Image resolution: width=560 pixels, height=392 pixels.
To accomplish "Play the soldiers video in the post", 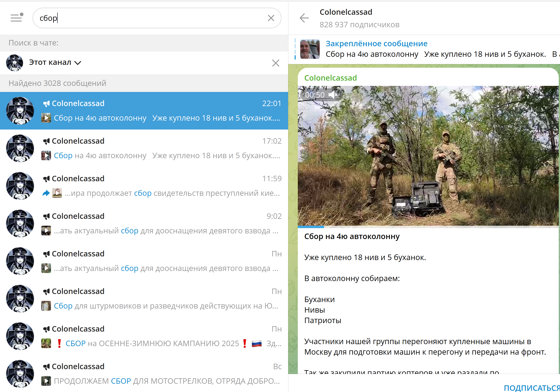I will click(x=428, y=156).
